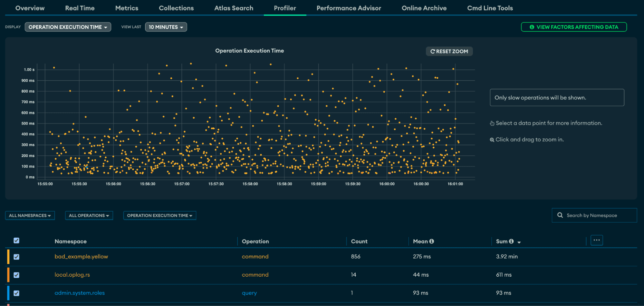Toggle the Sum column sort arrow
Image resolution: width=644 pixels, height=306 pixels.
(519, 242)
